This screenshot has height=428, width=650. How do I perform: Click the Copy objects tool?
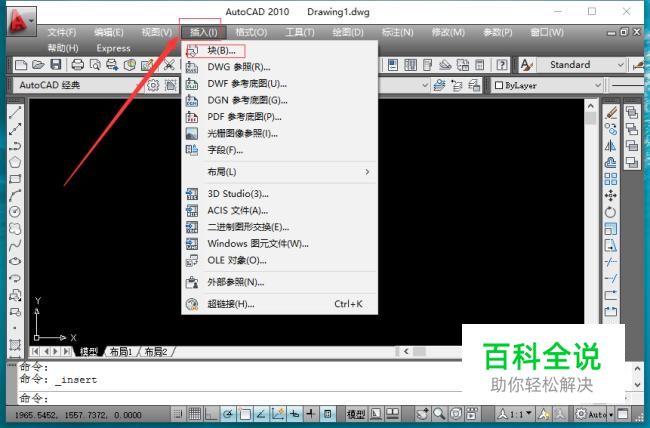[x=611, y=129]
